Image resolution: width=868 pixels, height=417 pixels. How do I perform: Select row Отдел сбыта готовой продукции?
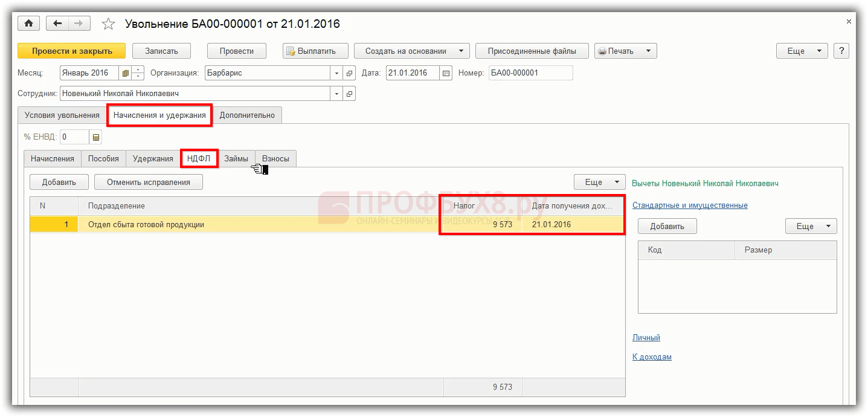(x=327, y=224)
